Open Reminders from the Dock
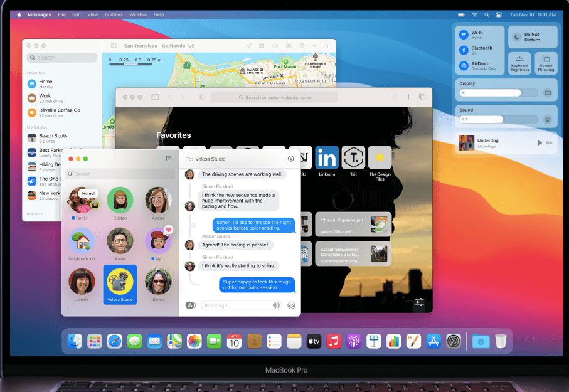The height and width of the screenshot is (392, 569). click(274, 341)
